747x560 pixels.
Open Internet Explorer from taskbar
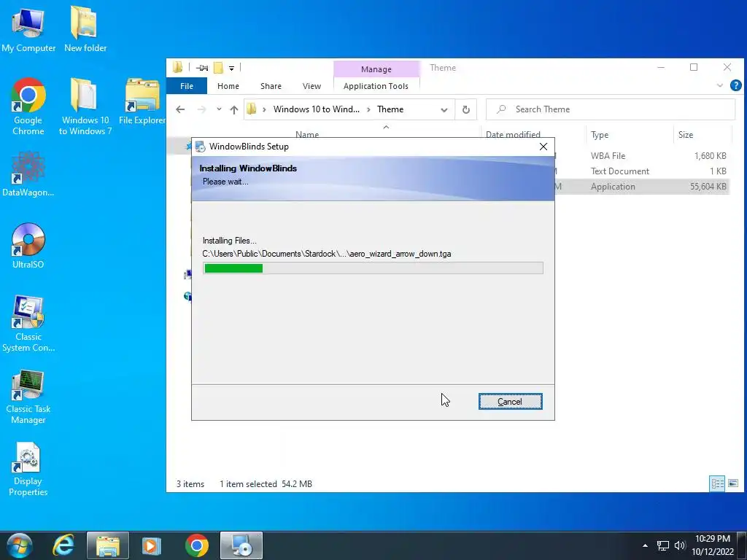click(64, 545)
